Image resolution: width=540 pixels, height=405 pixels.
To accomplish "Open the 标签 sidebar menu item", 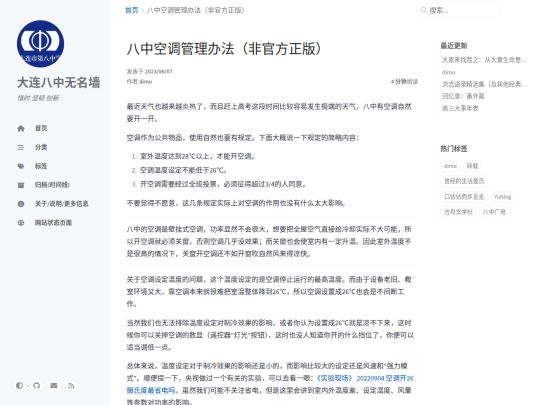I will [x=41, y=166].
